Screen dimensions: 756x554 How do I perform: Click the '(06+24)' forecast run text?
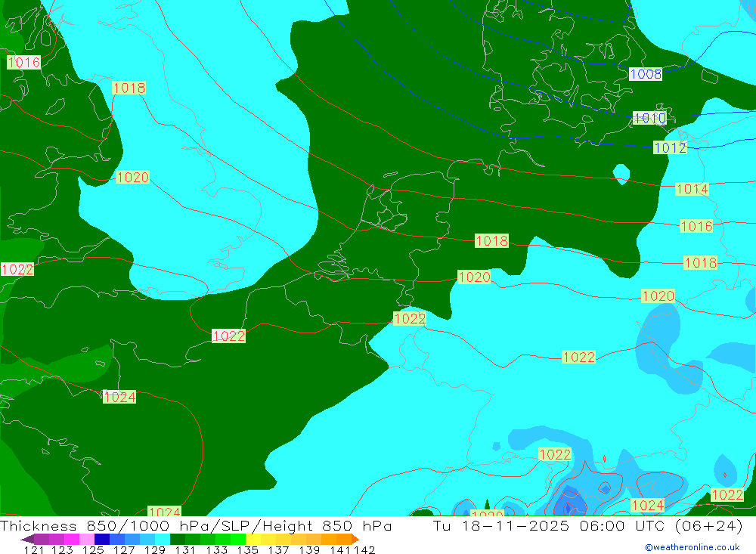coord(709,525)
